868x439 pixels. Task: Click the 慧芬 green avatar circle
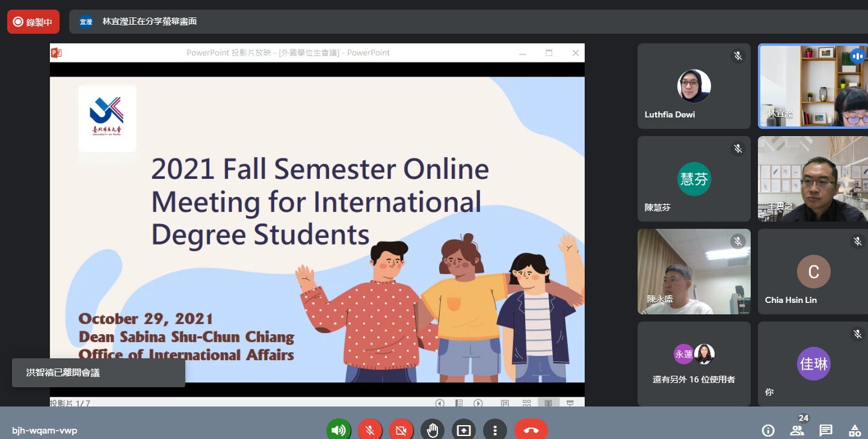click(694, 179)
